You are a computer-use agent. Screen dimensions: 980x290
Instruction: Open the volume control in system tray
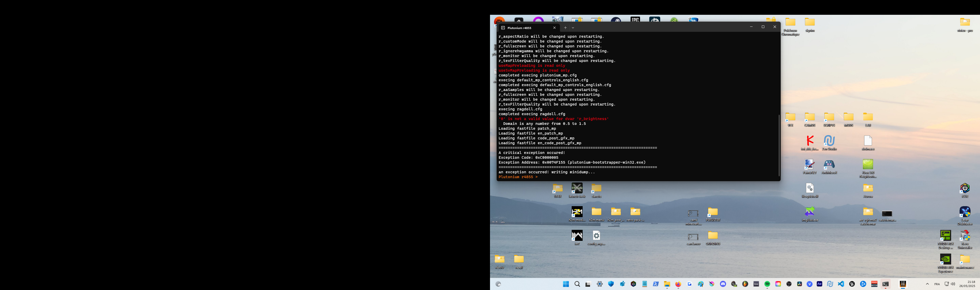coord(953,284)
